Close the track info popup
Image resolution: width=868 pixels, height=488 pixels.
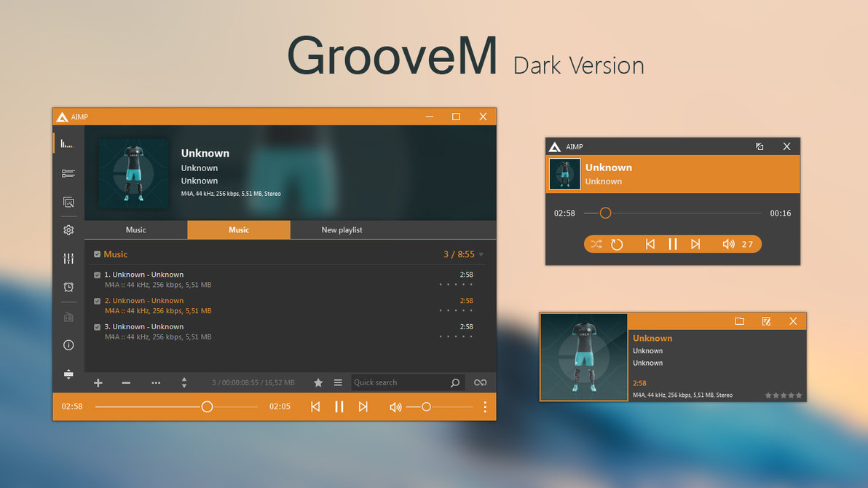coord(793,321)
